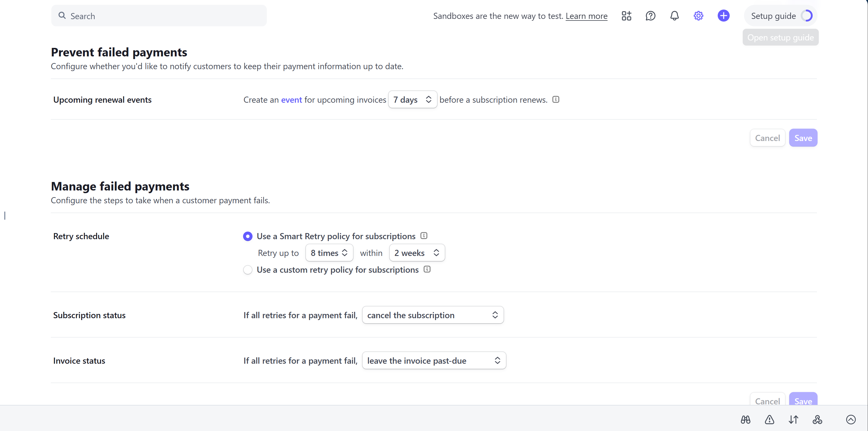Click info icon beside Smart Retry policy
Screen dimensions: 868x431
[424, 236]
